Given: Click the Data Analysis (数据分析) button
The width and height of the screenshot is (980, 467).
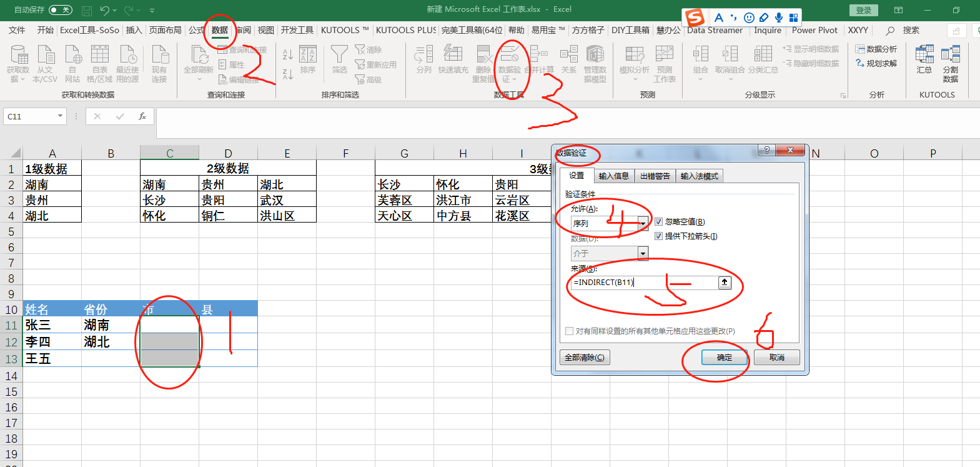Looking at the screenshot, I should (x=876, y=49).
